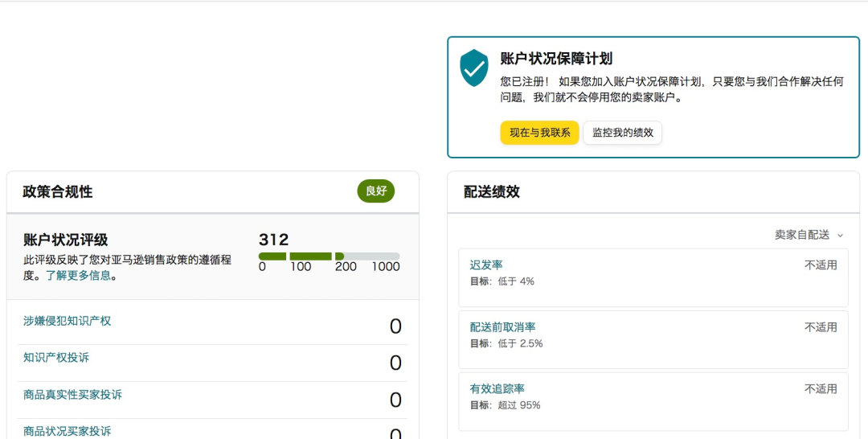
Task: Click the 配送绩效 section heading
Action: (492, 192)
